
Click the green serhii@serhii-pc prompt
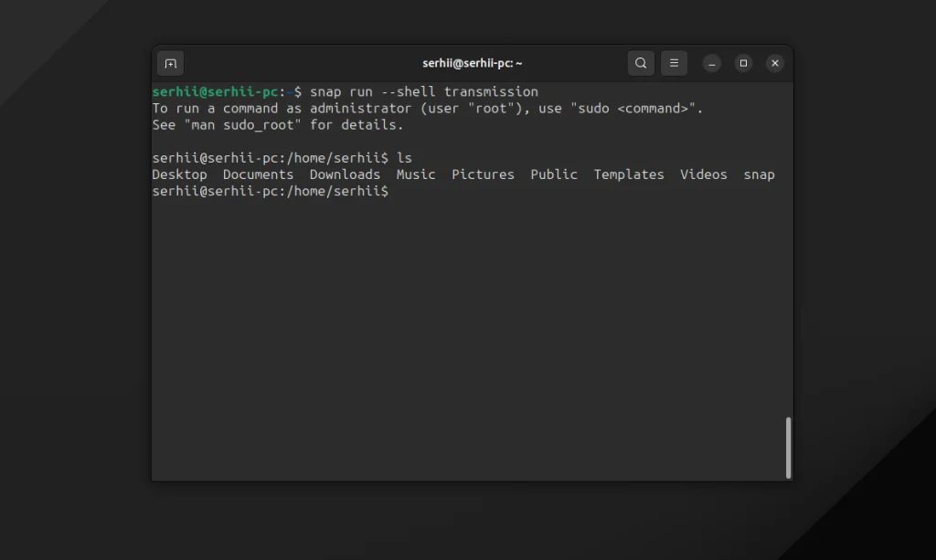215,92
